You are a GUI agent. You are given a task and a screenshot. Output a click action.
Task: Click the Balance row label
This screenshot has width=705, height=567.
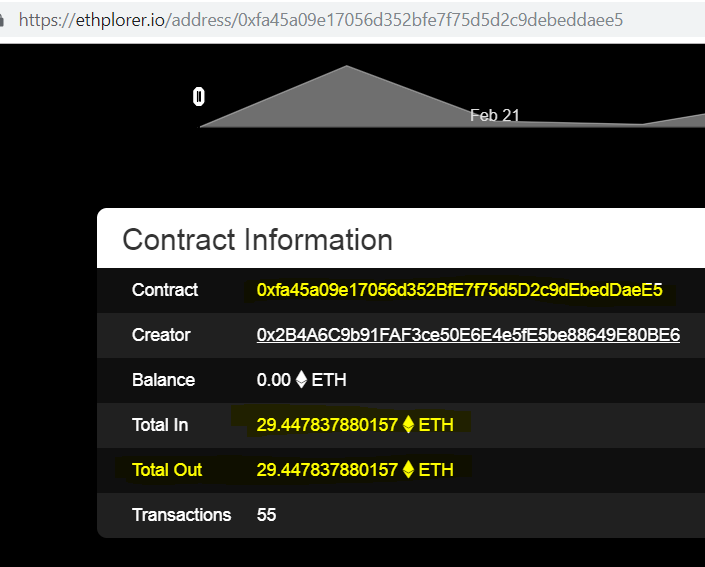pos(163,380)
